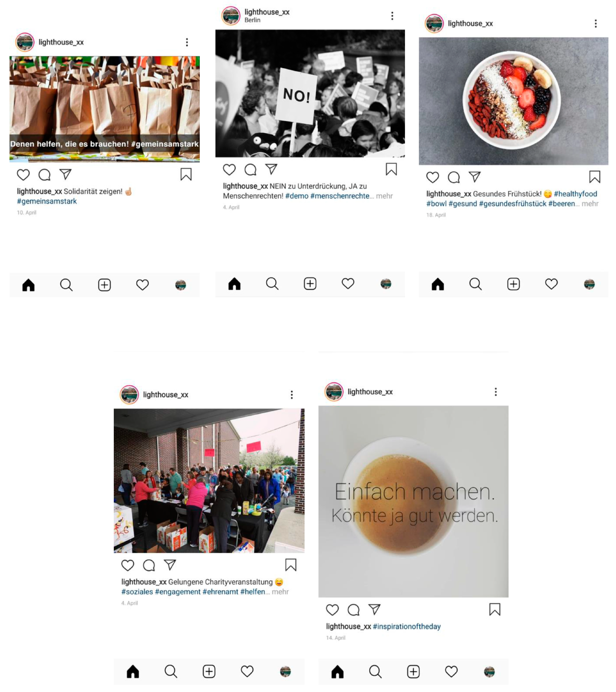The image size is (616, 692).
Task: Open activity heart tab below coffee post
Action: (451, 671)
